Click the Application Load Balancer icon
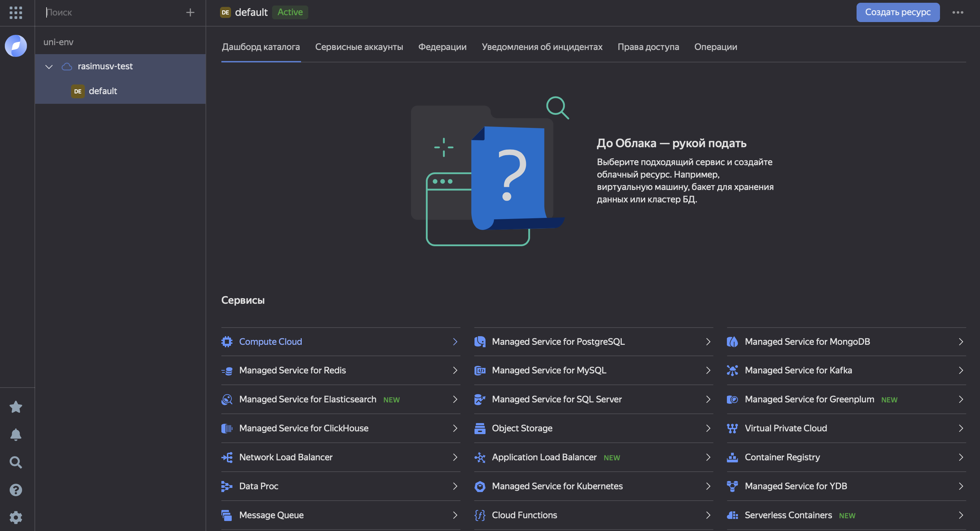The image size is (980, 531). tap(480, 457)
